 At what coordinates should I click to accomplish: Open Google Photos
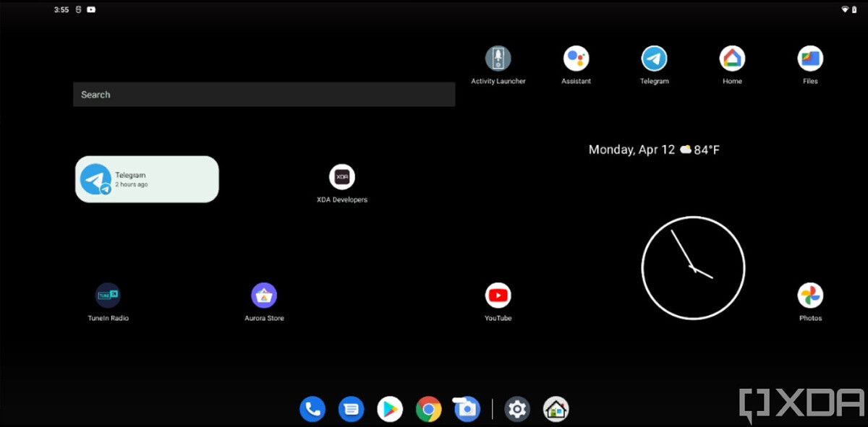point(810,296)
